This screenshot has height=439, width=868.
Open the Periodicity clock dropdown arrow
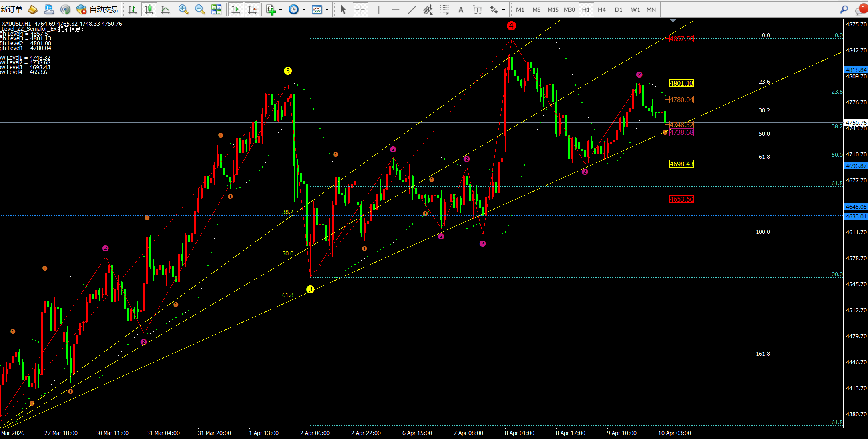304,10
